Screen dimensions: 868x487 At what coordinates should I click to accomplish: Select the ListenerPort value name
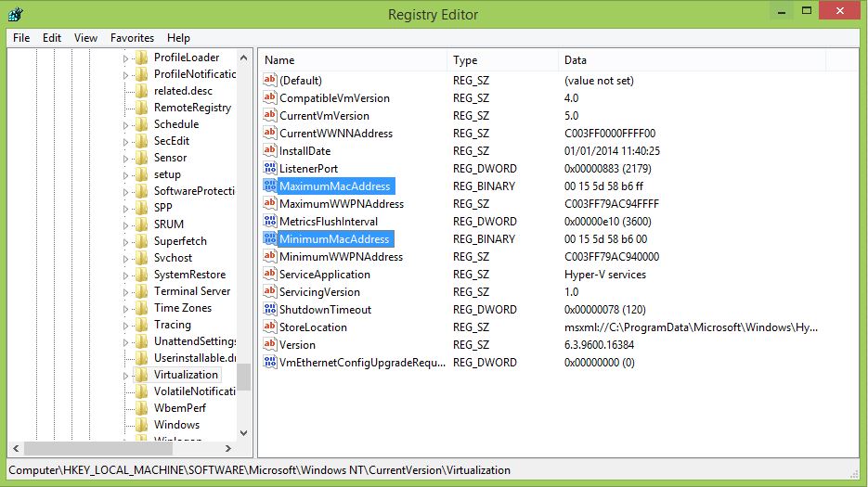click(308, 168)
